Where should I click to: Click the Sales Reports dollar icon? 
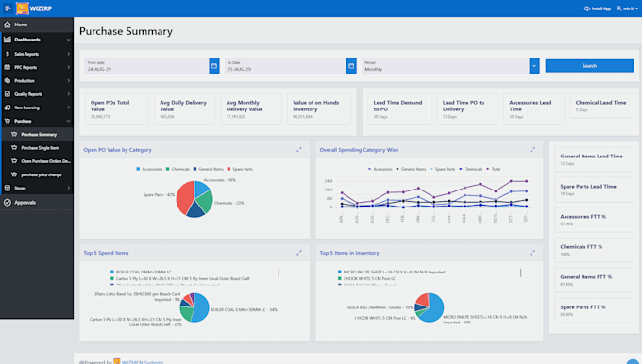coord(8,54)
